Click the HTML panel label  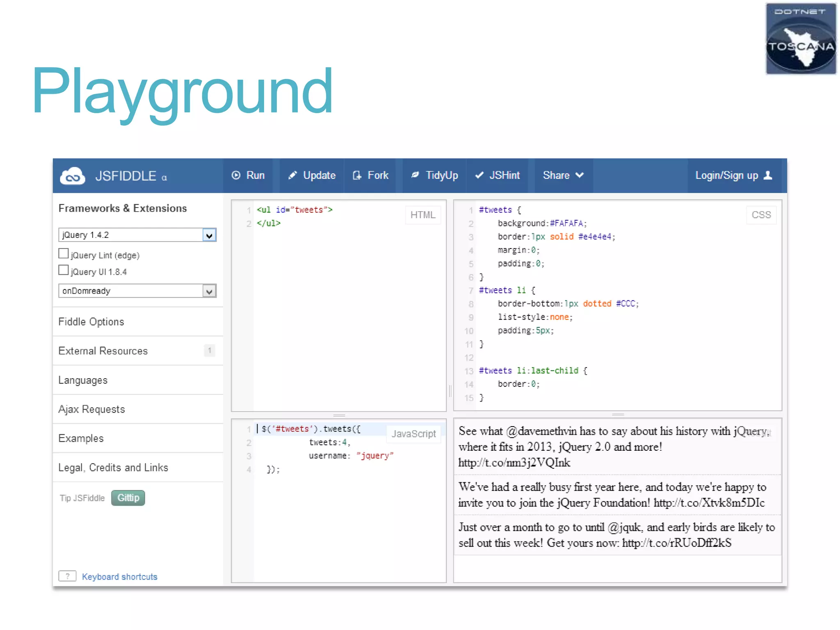(423, 215)
